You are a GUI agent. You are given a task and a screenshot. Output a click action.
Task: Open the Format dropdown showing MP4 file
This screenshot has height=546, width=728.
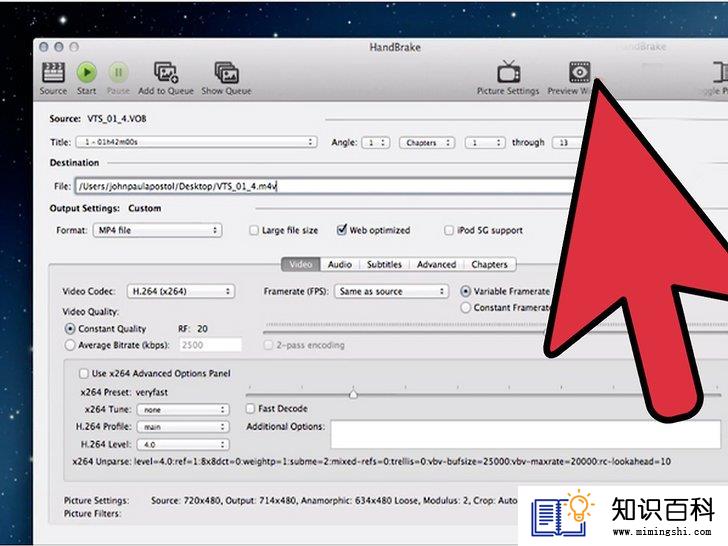[157, 230]
